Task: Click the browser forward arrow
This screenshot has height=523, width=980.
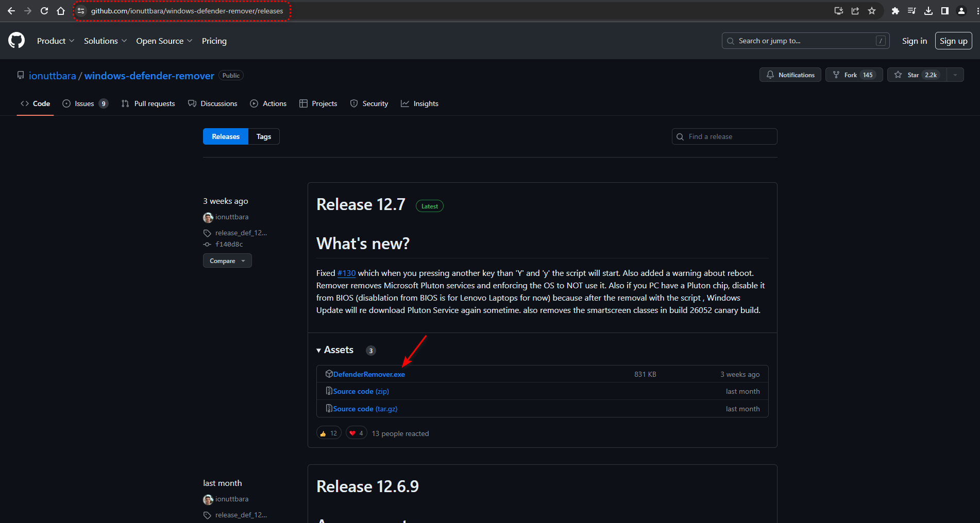Action: (28, 11)
